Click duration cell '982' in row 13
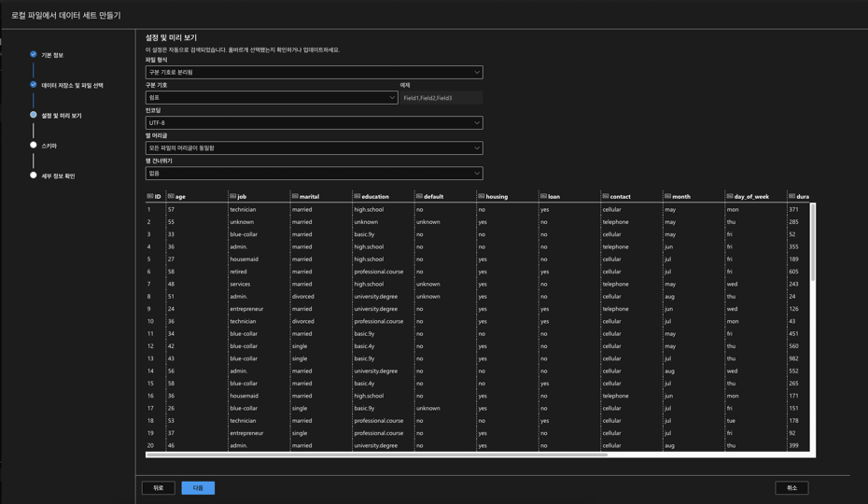Image resolution: width=868 pixels, height=504 pixels. 794,358
